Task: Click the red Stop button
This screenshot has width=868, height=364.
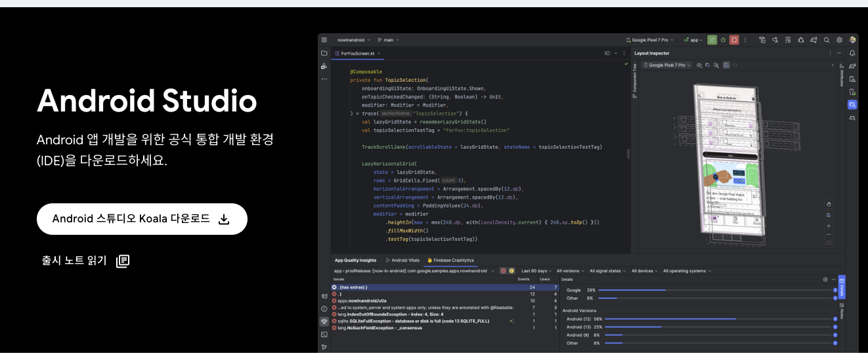Action: coord(734,40)
